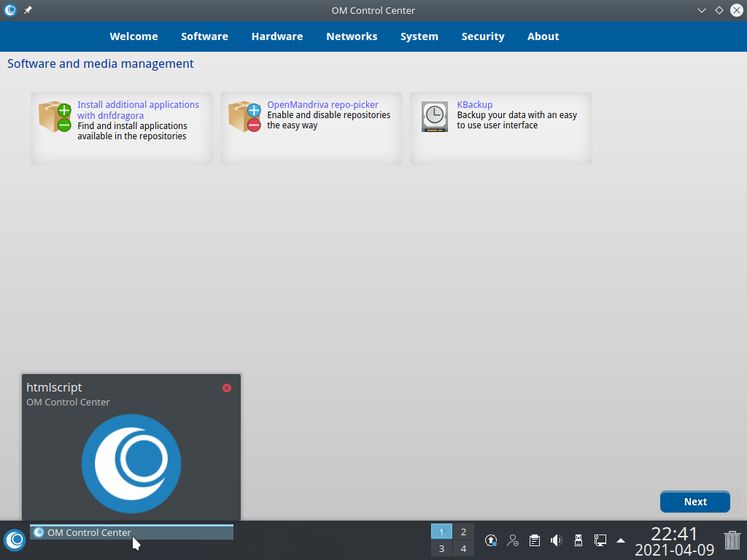Click the Next button
The height and width of the screenshot is (560, 747).
click(x=695, y=502)
